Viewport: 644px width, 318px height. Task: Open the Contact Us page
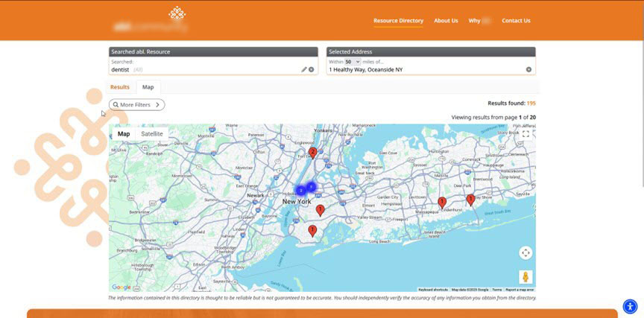[x=516, y=21]
